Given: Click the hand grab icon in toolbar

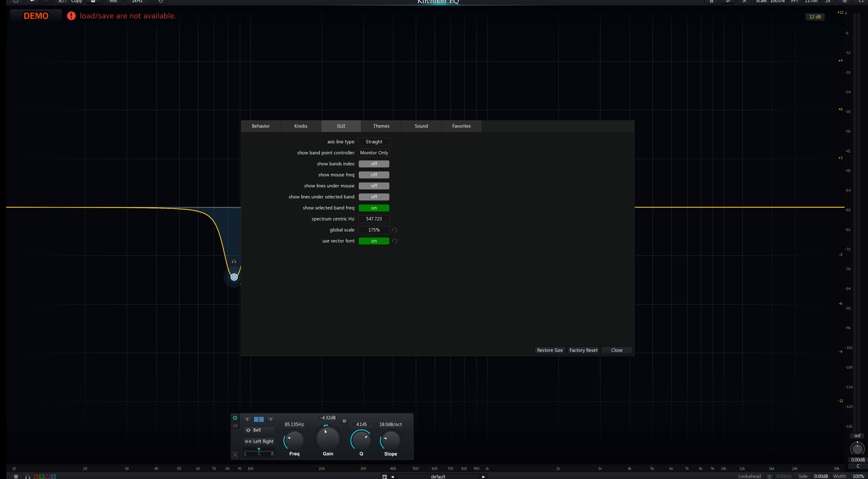Looking at the screenshot, I should tap(161, 1).
